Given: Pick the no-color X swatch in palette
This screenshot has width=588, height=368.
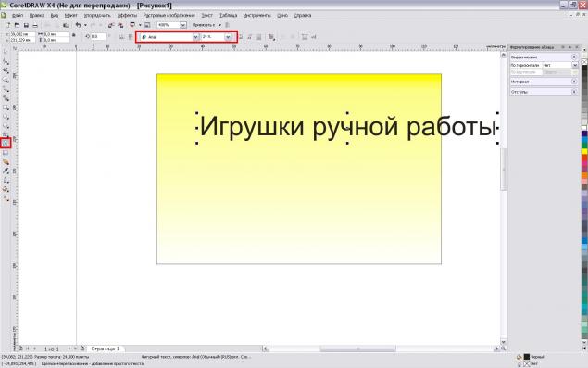Looking at the screenshot, I should coord(584,61).
